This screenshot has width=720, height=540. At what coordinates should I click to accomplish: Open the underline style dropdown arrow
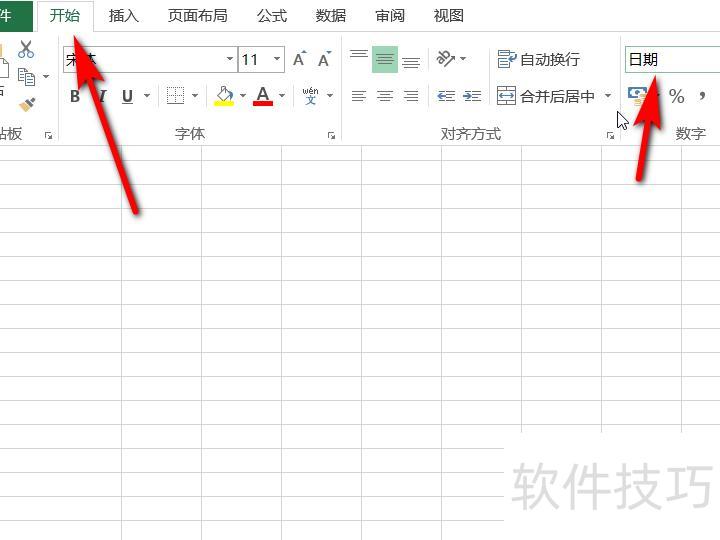point(147,96)
